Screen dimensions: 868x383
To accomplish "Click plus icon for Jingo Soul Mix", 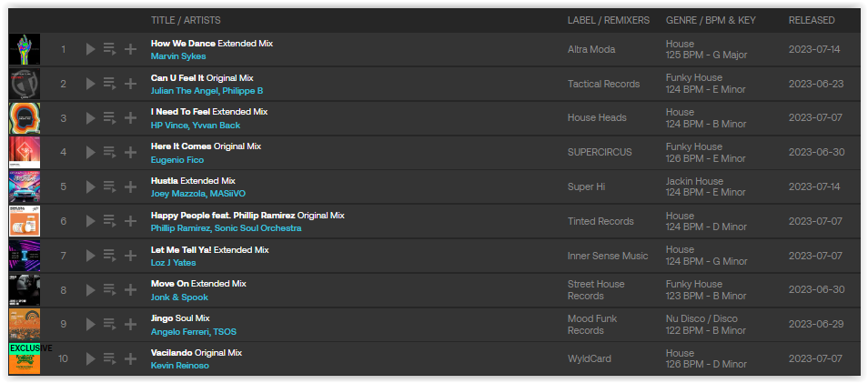I will click(x=130, y=324).
